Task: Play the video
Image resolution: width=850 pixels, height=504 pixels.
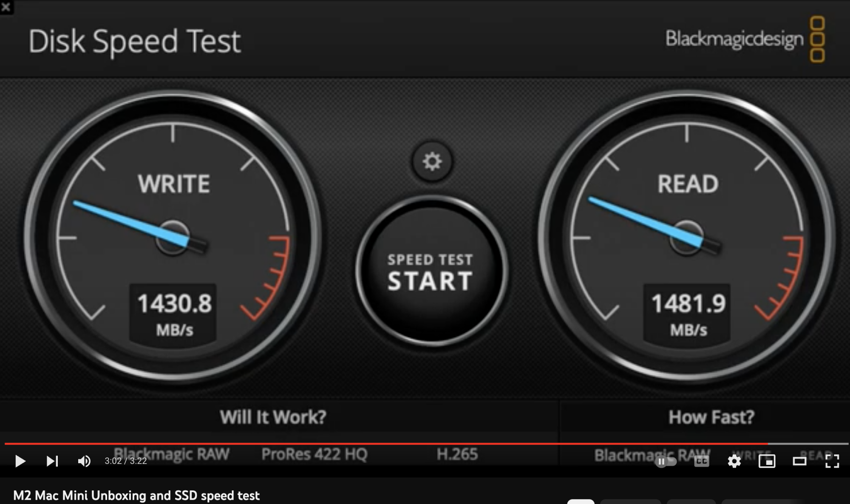Action: (x=20, y=461)
